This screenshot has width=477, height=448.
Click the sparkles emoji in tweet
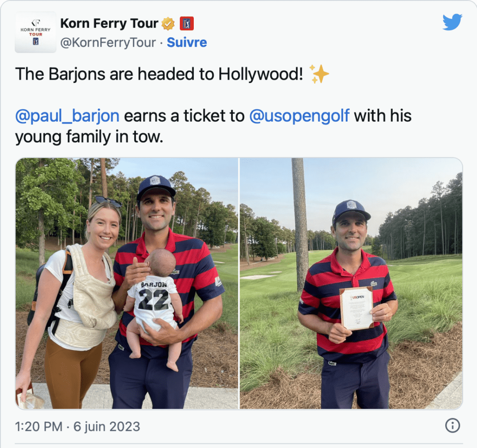pyautogui.click(x=319, y=74)
